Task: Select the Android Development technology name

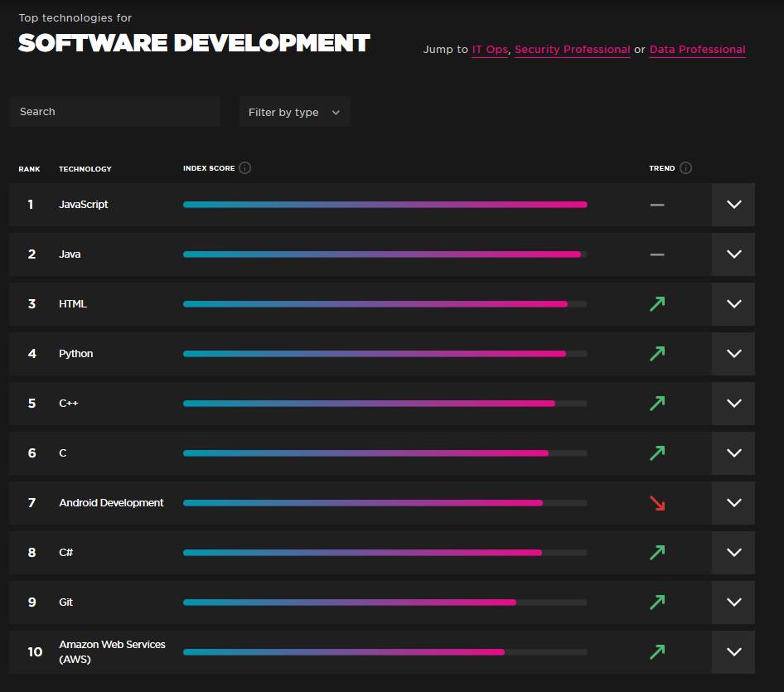Action: coord(112,502)
